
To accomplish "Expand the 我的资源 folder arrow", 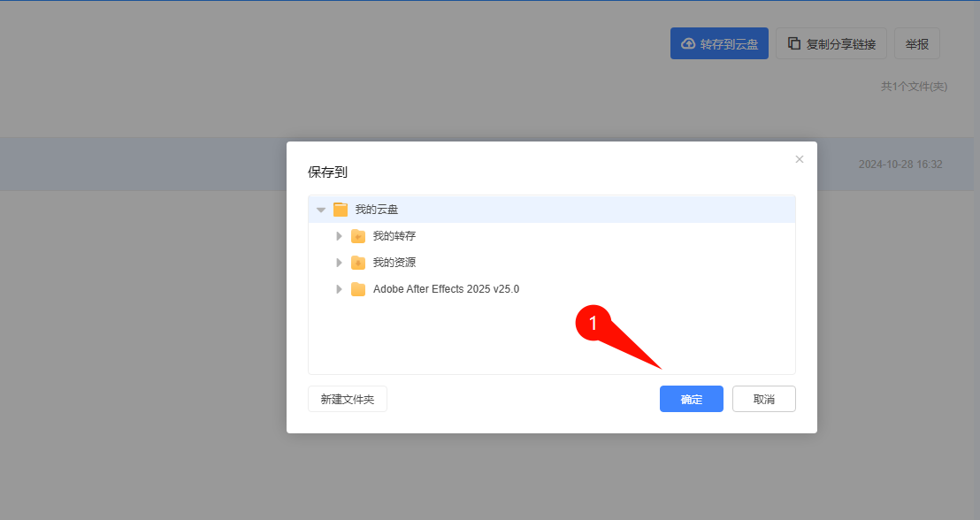I will pyautogui.click(x=339, y=263).
